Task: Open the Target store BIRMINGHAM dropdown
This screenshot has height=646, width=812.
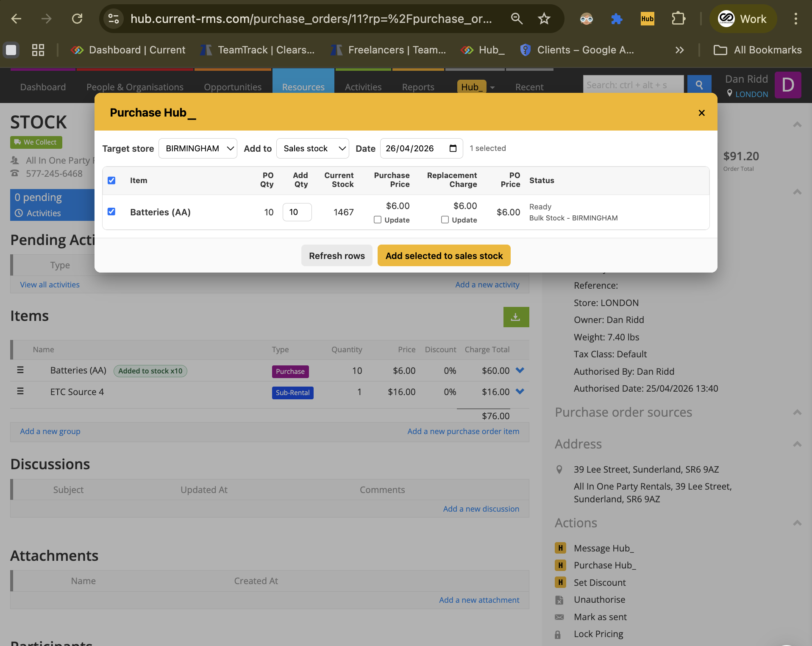Action: tap(198, 148)
